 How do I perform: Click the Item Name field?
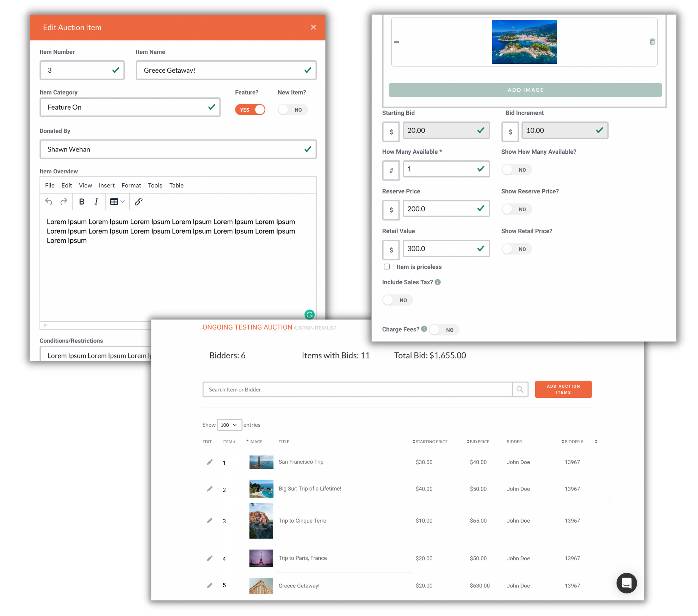click(x=226, y=70)
